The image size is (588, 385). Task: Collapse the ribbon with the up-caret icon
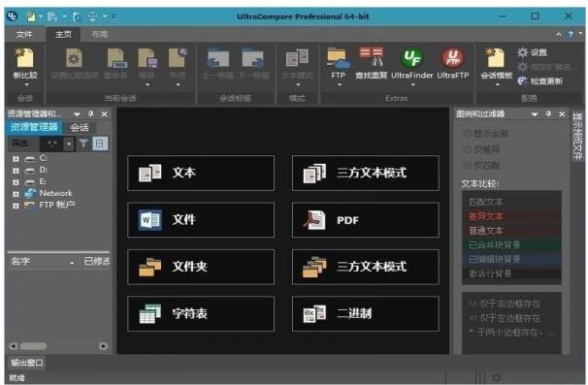coord(559,34)
